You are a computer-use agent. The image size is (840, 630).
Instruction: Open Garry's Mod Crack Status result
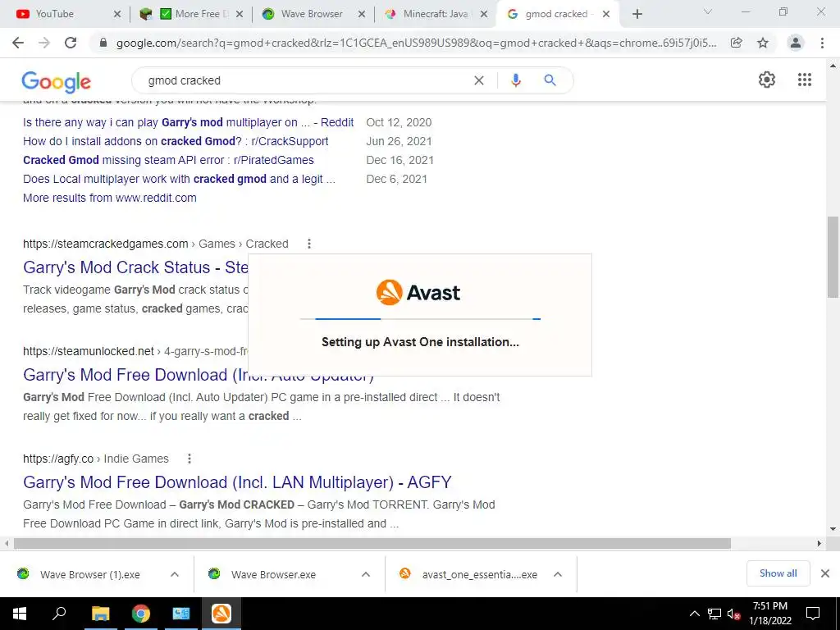pos(135,267)
